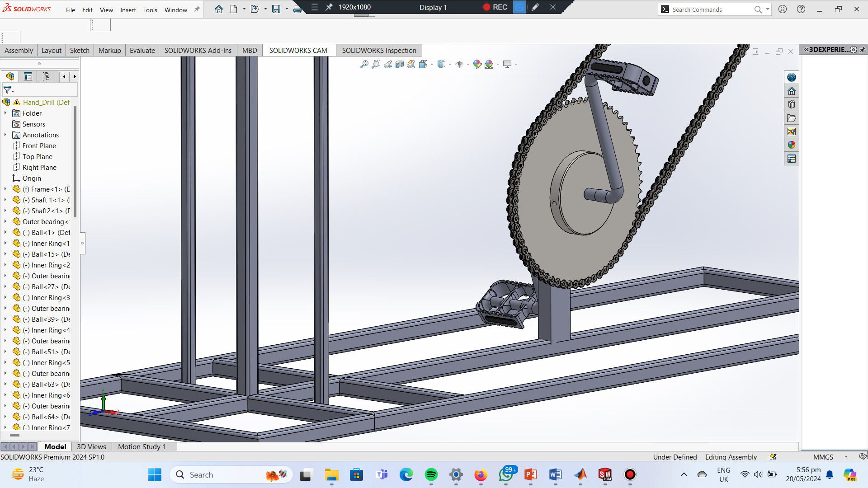Screen dimensions: 868x488
Task: Click the MMGS unit system button
Action: (823, 457)
